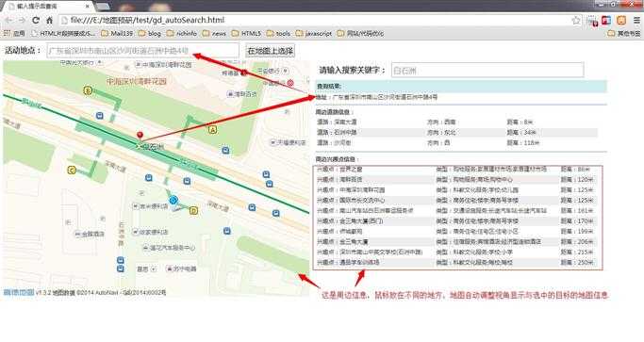644x342 pixels.
Task: Bookmark this page with the star icon
Action: click(576, 20)
